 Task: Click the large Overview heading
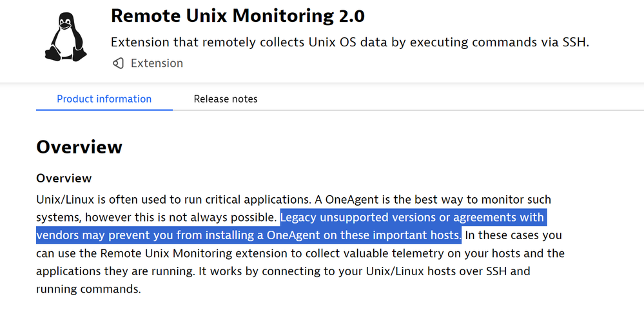tap(79, 147)
